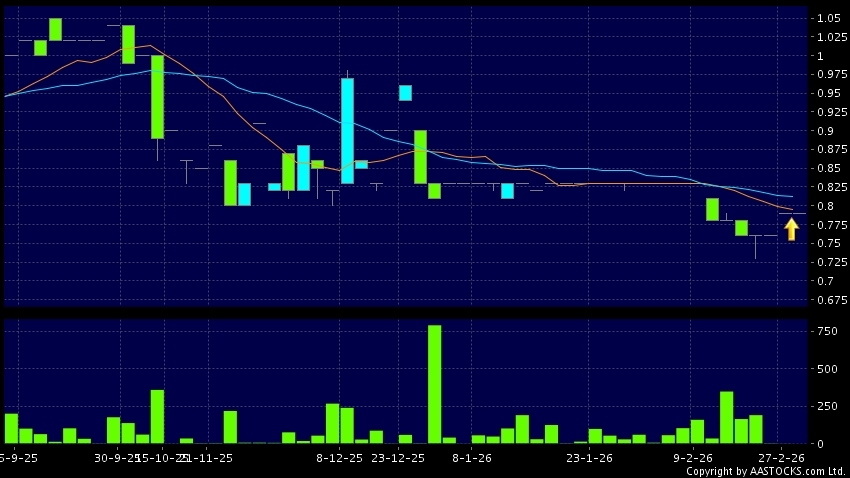850x478 pixels.
Task: Select the 23-1-26 date label
Action: coord(589,457)
